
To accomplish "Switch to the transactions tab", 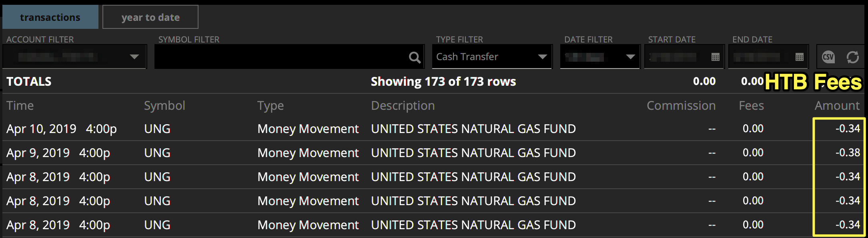I will (50, 17).
